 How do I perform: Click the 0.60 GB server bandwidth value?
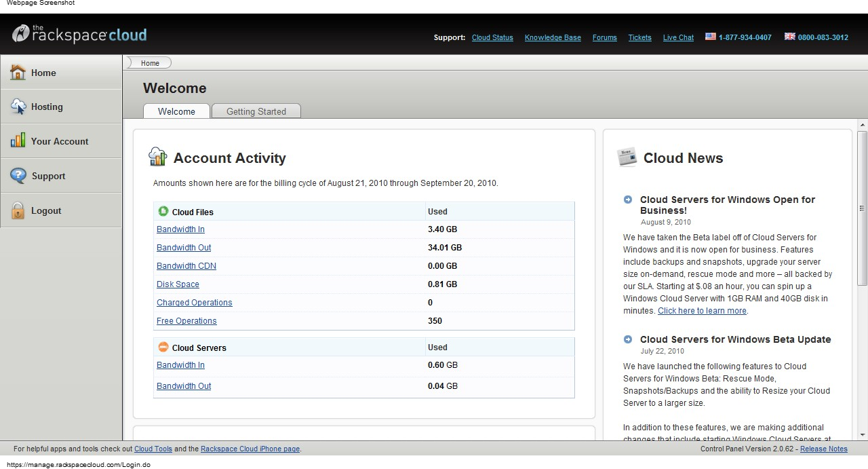(443, 365)
